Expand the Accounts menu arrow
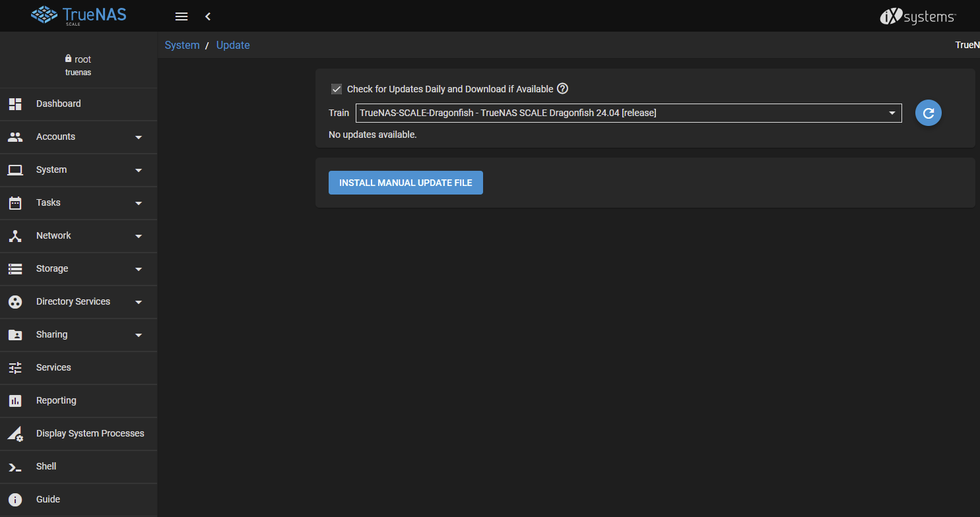Screen dimensions: 980x517 [139, 137]
